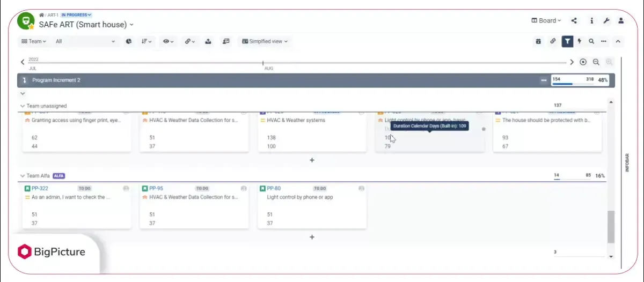Open the toolbar three-dots more menu
The height and width of the screenshot is (282, 644).
coord(604,41)
